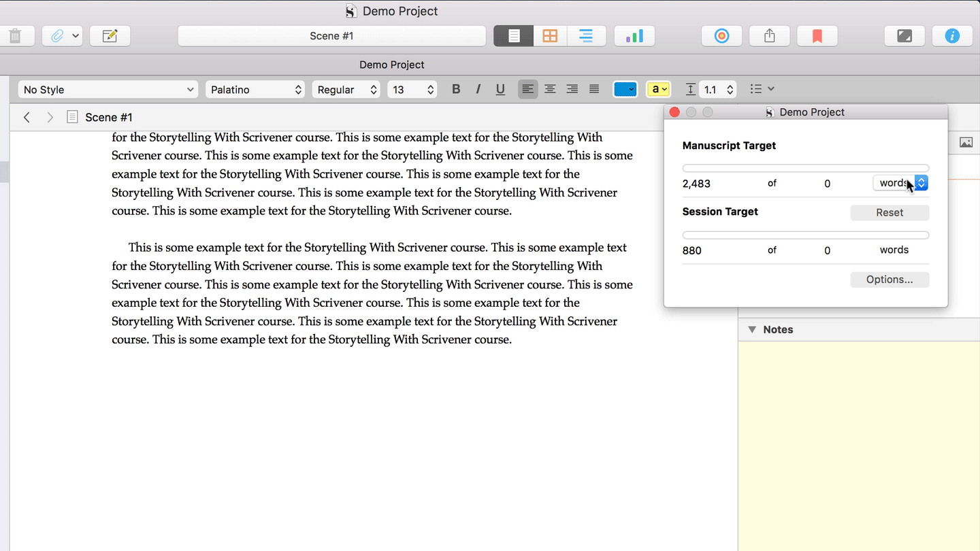
Task: Switch to document view mode
Action: coord(514,36)
